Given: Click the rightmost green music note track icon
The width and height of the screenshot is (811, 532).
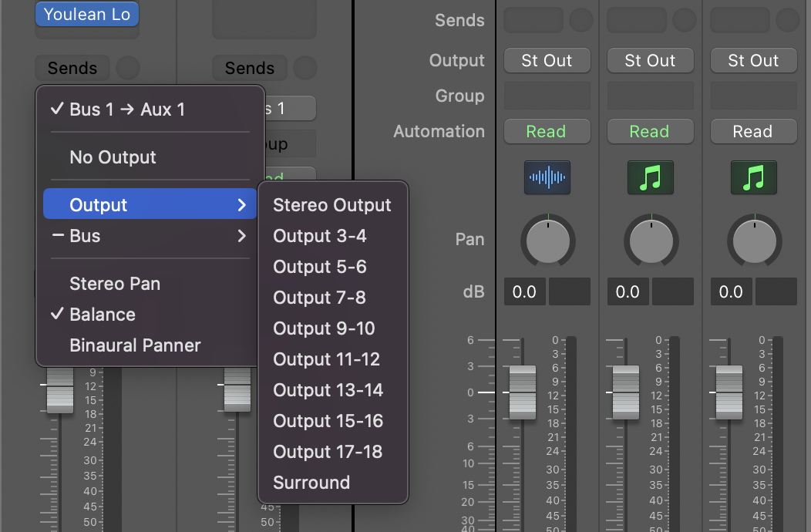Looking at the screenshot, I should point(754,177).
